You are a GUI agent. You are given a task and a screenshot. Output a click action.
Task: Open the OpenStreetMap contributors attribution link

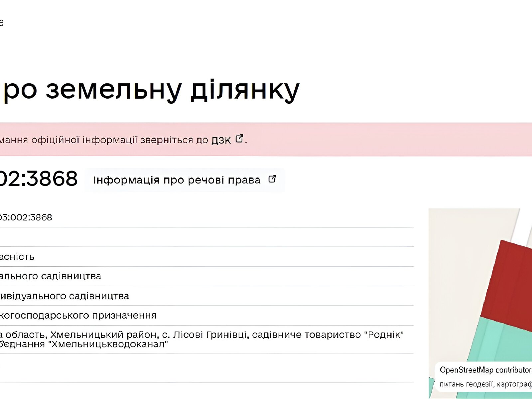[x=485, y=370]
